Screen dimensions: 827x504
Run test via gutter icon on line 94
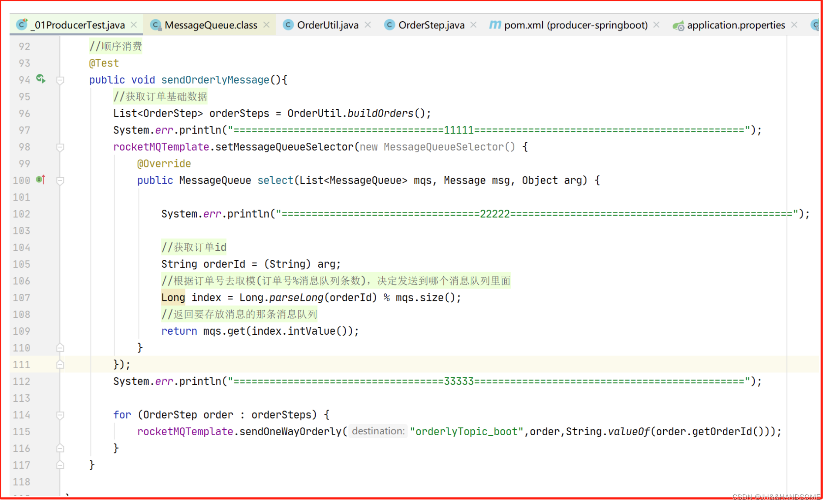point(41,79)
